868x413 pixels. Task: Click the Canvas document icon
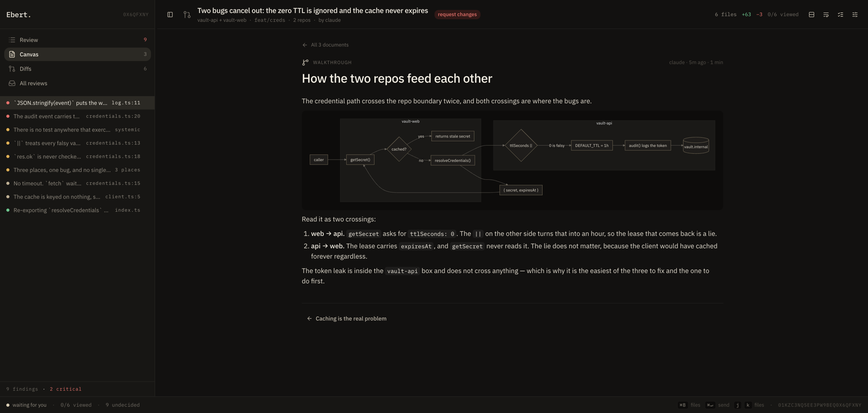[12, 54]
